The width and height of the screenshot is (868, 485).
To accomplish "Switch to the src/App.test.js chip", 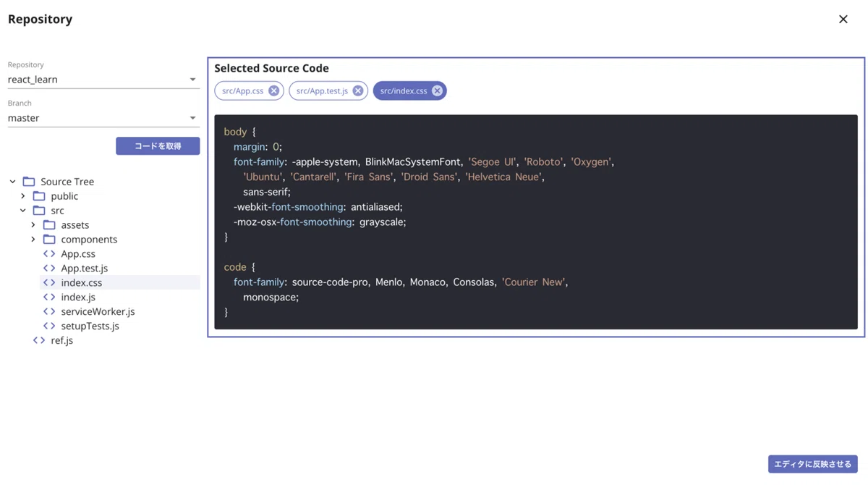I will coord(322,91).
